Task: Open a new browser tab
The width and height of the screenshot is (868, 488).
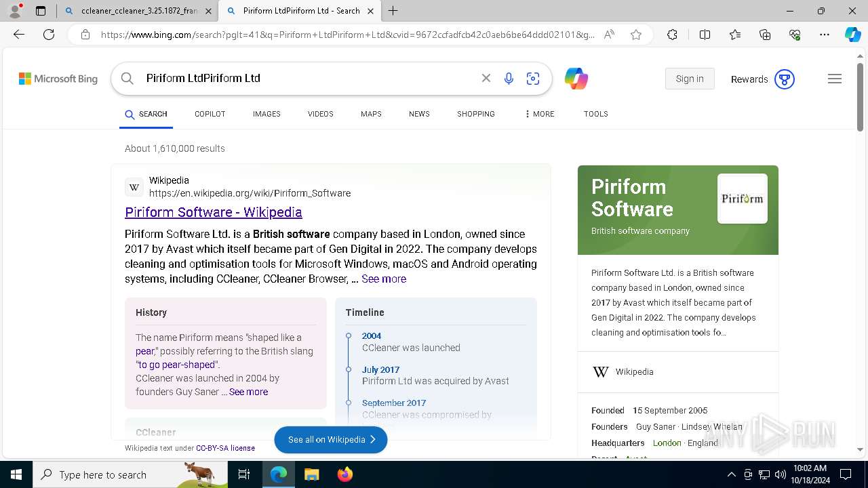Action: pos(393,11)
